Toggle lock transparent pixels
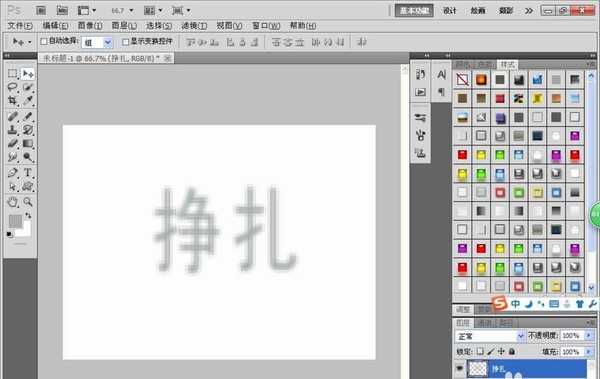 point(480,351)
